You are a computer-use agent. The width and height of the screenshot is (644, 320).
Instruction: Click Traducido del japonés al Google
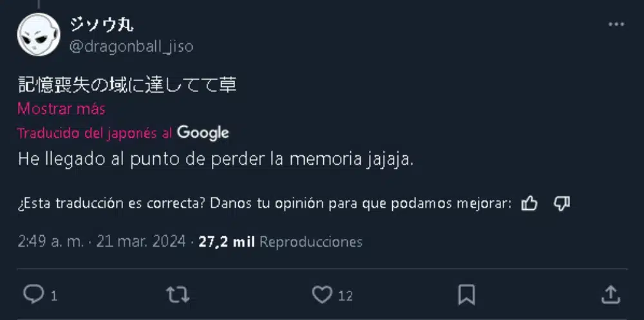click(94, 133)
